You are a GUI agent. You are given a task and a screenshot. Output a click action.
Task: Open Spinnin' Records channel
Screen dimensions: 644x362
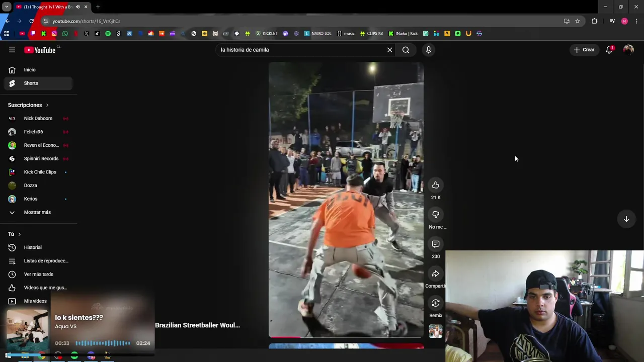point(38,159)
